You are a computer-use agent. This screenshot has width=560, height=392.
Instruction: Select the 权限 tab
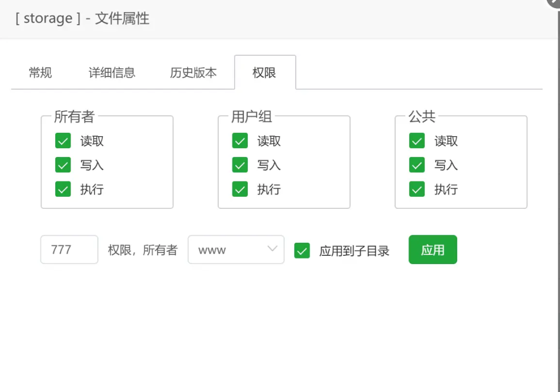tap(265, 73)
